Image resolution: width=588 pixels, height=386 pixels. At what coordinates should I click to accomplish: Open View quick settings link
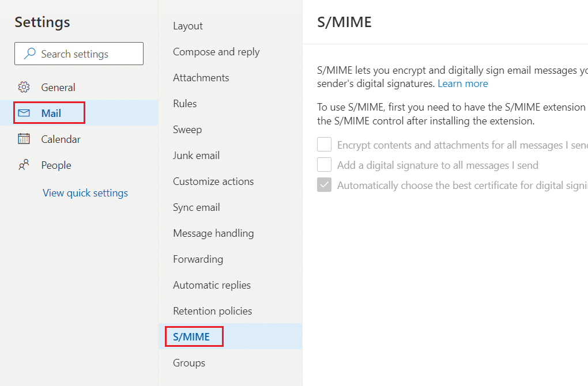click(x=85, y=193)
